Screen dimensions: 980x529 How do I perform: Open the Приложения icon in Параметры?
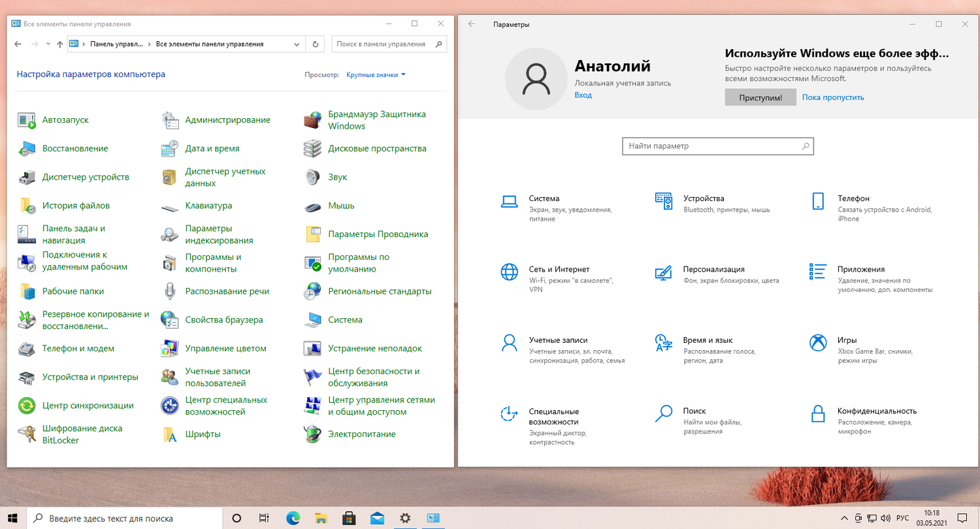818,272
